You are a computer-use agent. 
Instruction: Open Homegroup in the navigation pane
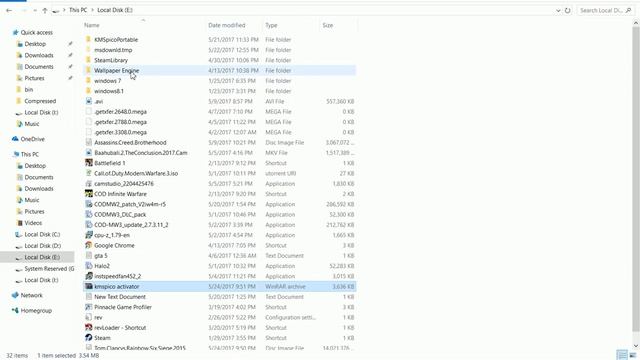tap(36, 311)
